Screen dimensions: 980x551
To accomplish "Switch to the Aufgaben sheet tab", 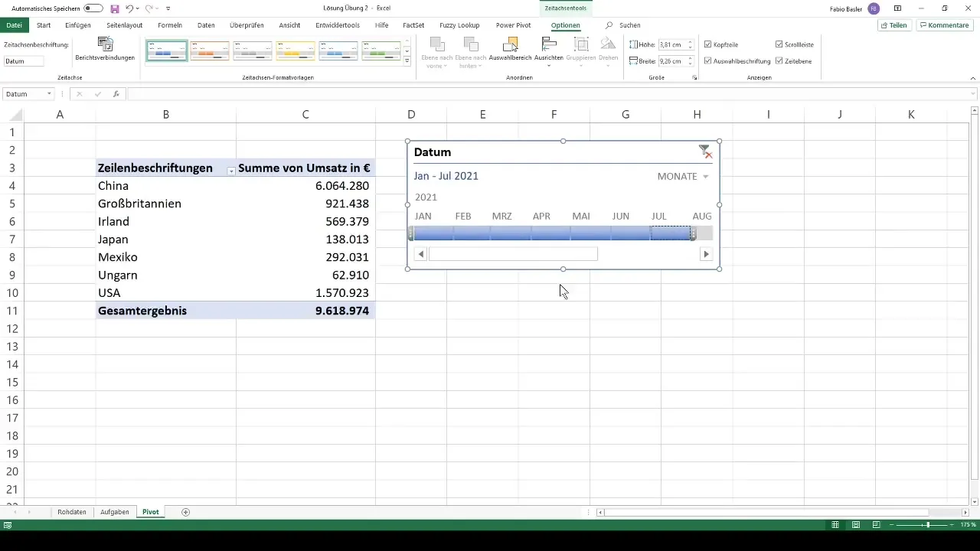I will click(115, 512).
